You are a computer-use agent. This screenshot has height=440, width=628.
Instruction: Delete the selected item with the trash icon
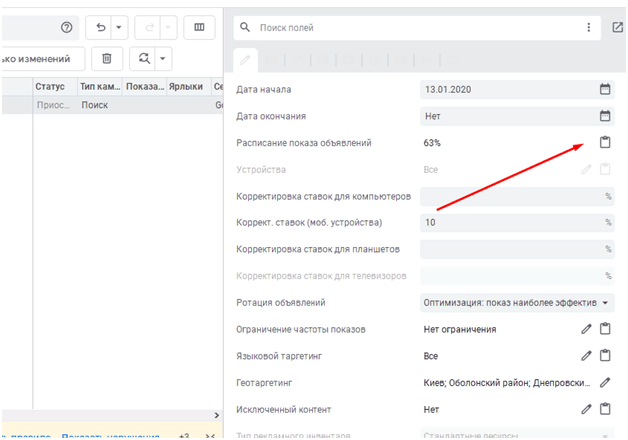107,58
